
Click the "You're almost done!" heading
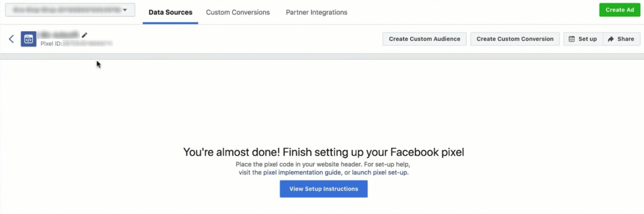(x=324, y=152)
